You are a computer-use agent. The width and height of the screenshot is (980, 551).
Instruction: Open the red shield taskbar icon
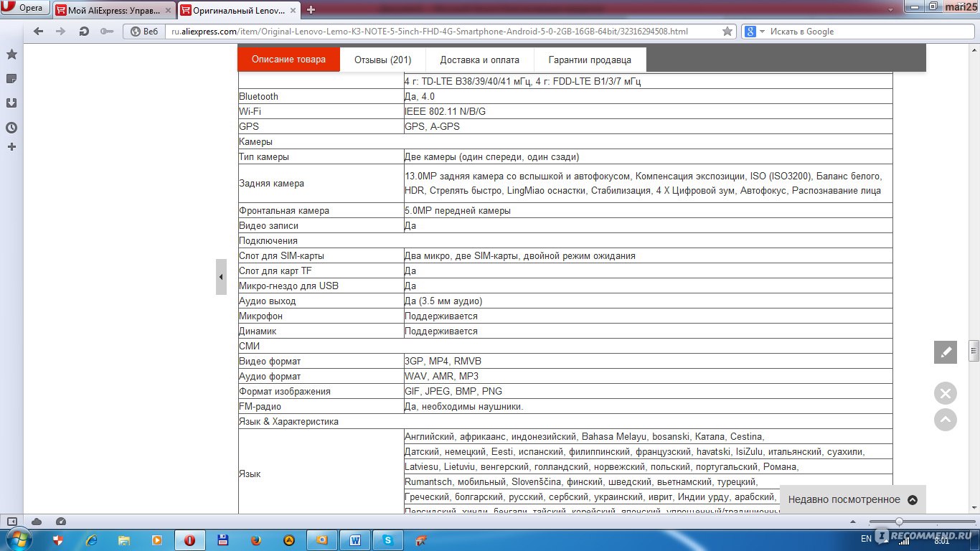coord(60,540)
